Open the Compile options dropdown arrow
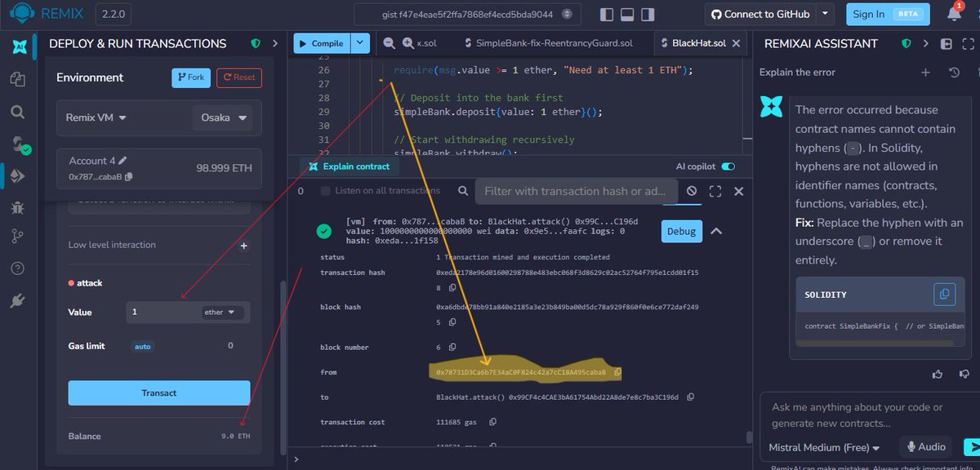980x470 pixels. click(x=360, y=43)
